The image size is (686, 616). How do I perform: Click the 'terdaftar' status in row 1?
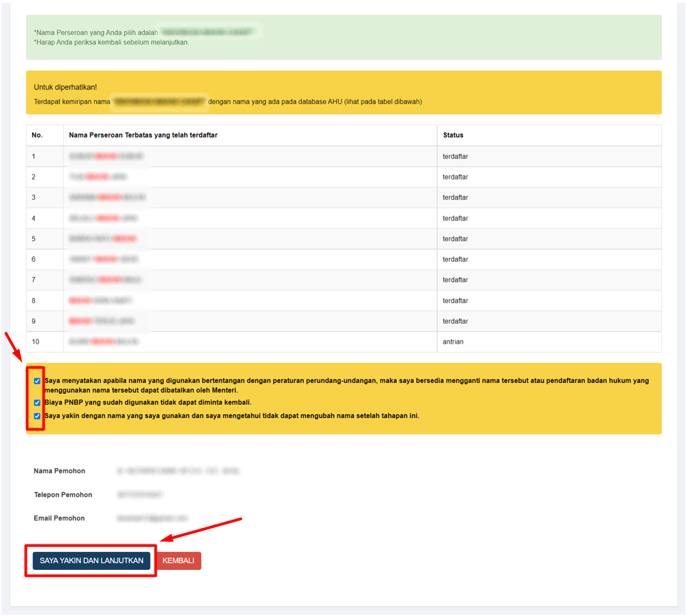point(455,157)
